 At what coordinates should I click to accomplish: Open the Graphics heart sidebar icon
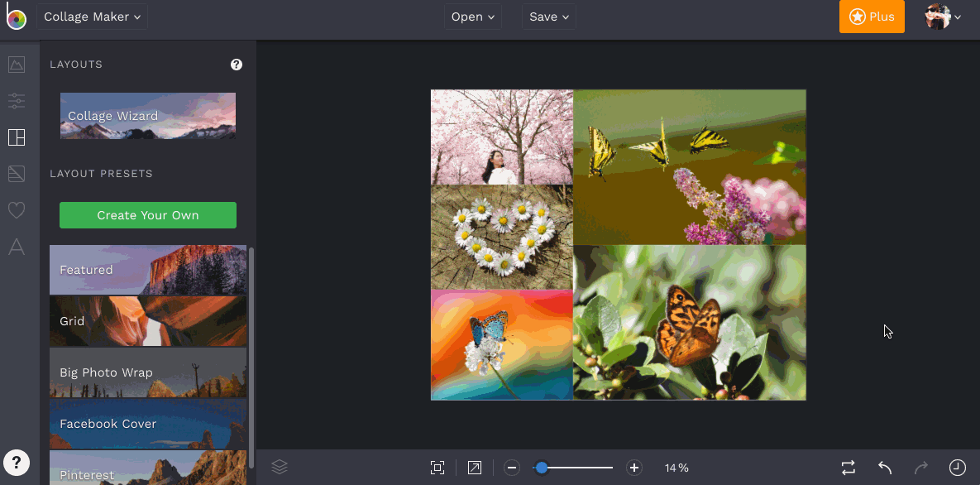coord(17,210)
